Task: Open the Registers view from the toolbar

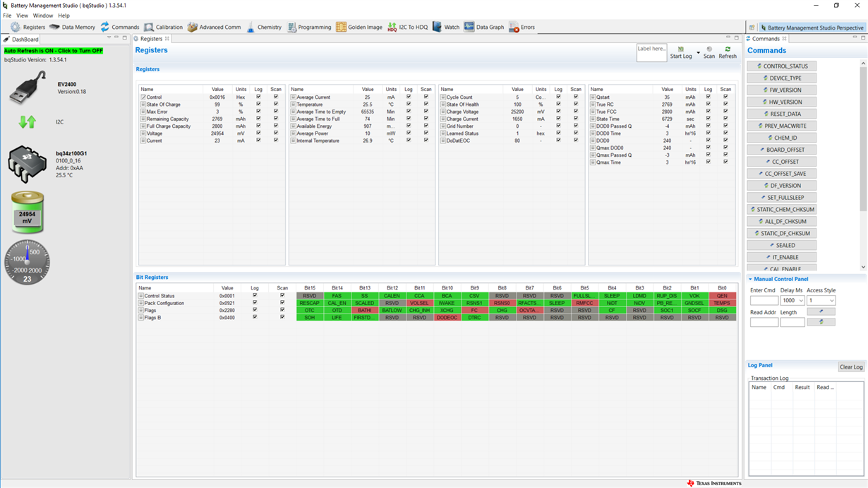Action: 28,27
